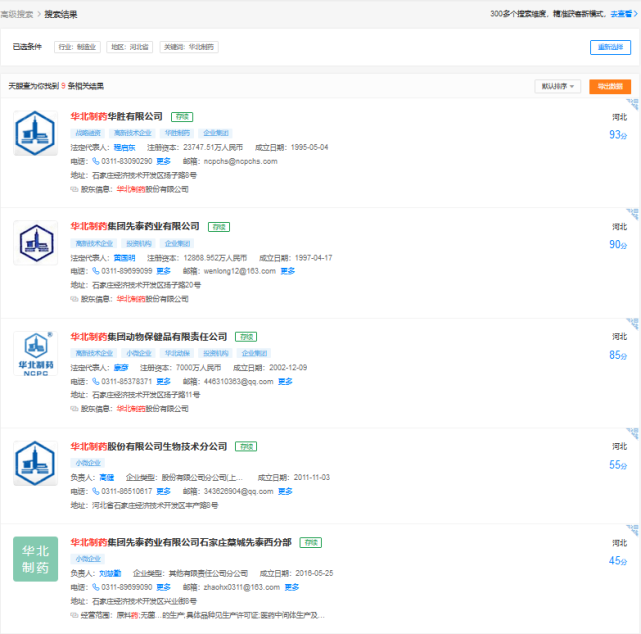Click 更多 after phone 0311-89699099
The height and width of the screenshot is (634, 641).
pyautogui.click(x=164, y=271)
